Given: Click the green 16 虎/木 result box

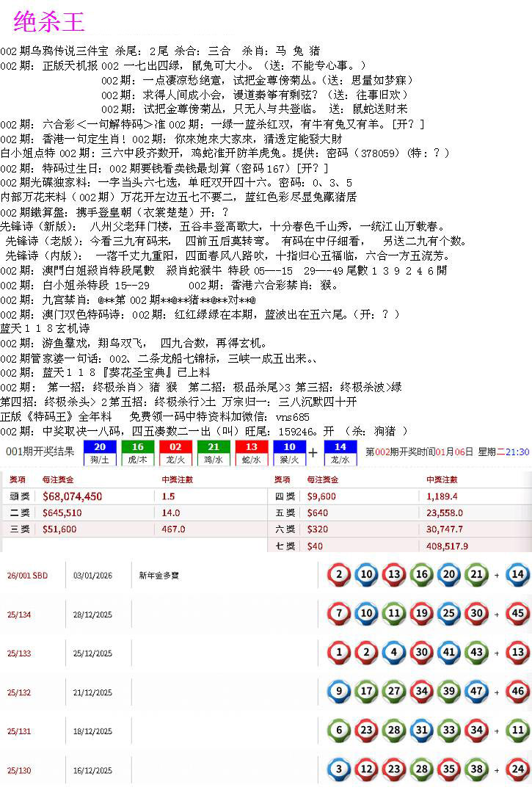Looking at the screenshot, I should 137,453.
